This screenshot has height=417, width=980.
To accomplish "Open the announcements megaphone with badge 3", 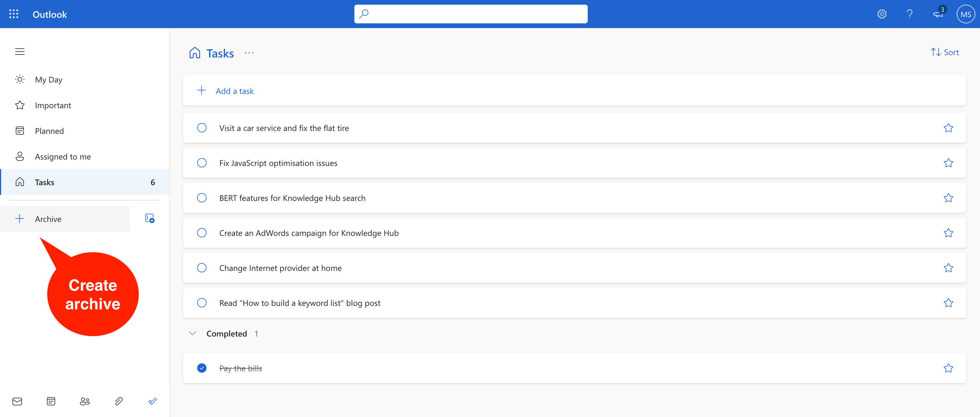I will tap(937, 14).
